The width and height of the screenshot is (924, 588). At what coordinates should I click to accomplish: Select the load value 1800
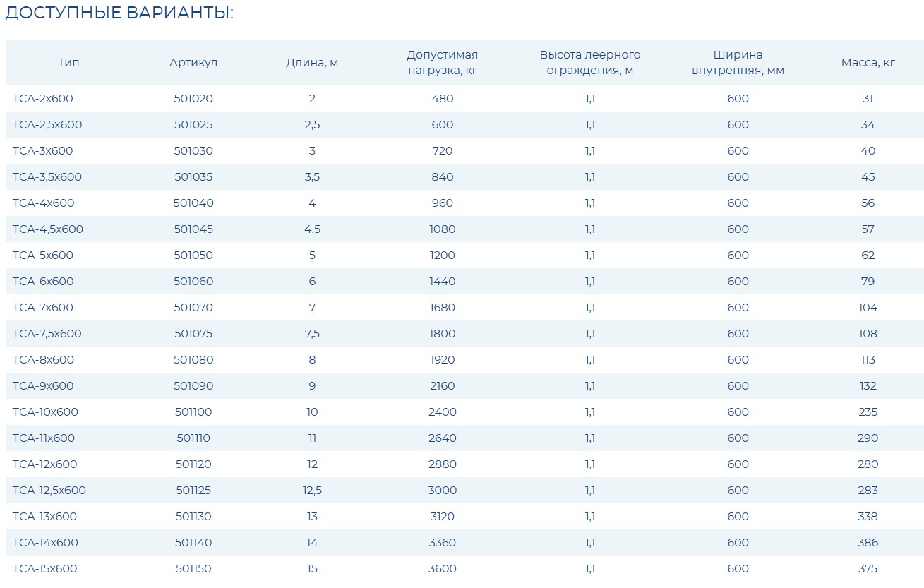pos(443,334)
